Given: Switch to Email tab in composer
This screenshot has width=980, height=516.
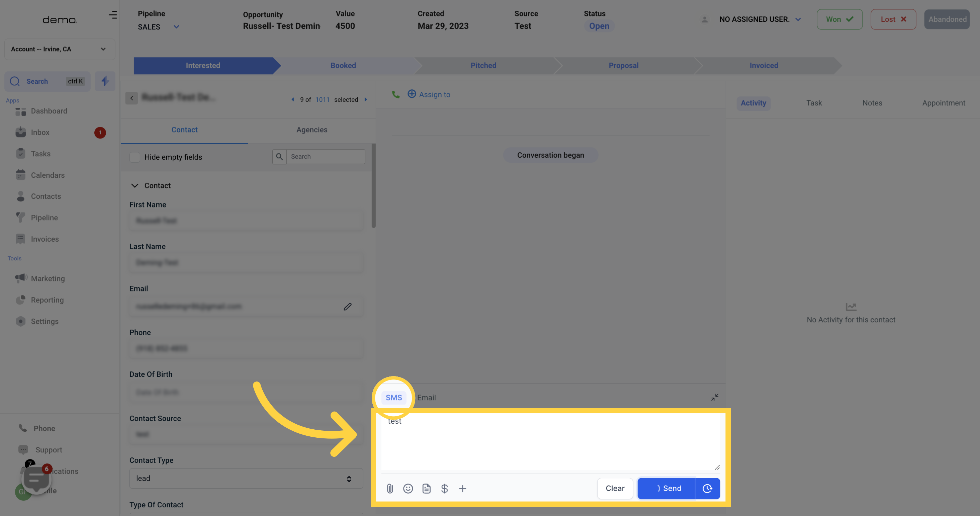Looking at the screenshot, I should point(426,397).
